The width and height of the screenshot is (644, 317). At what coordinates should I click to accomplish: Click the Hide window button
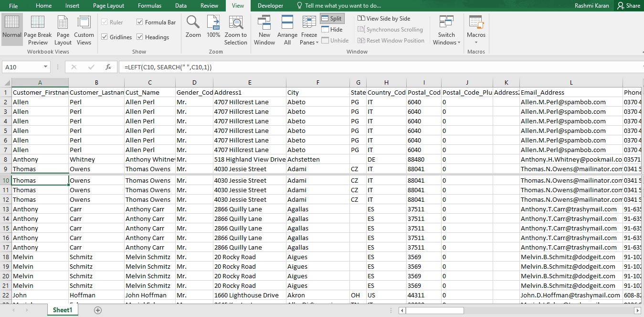[332, 30]
